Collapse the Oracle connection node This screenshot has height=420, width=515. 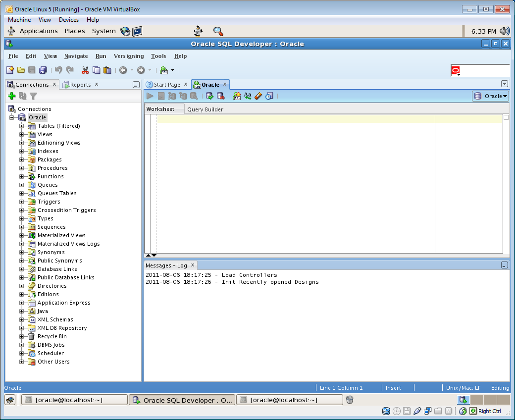pos(12,117)
